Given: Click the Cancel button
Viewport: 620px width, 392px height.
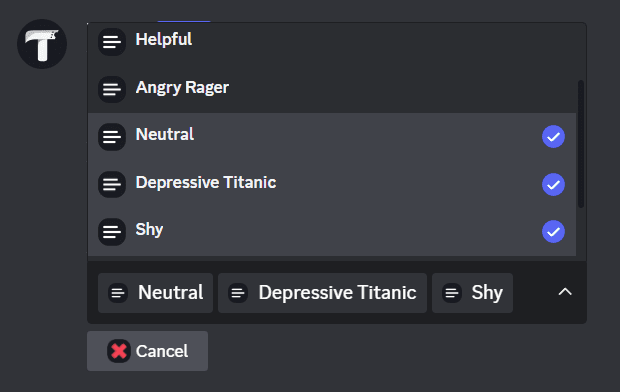Looking at the screenshot, I should coord(147,351).
